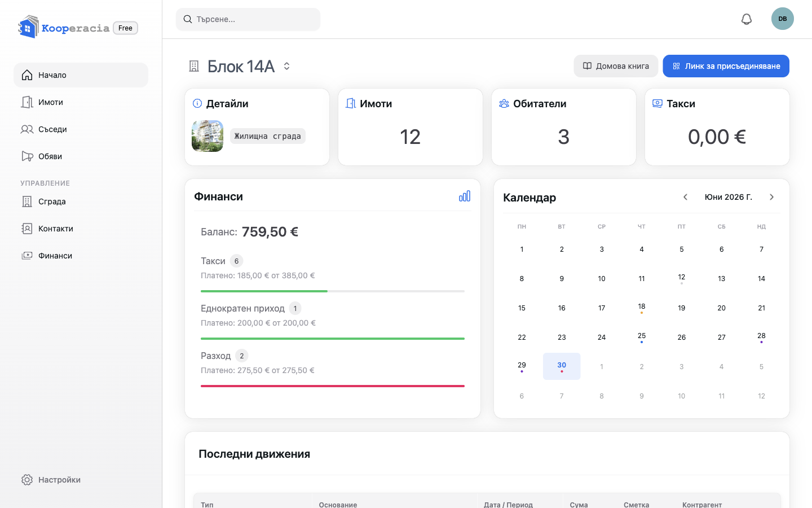Screen dimensions: 812x508
Task: Click Сметка column header
Action: (x=637, y=505)
